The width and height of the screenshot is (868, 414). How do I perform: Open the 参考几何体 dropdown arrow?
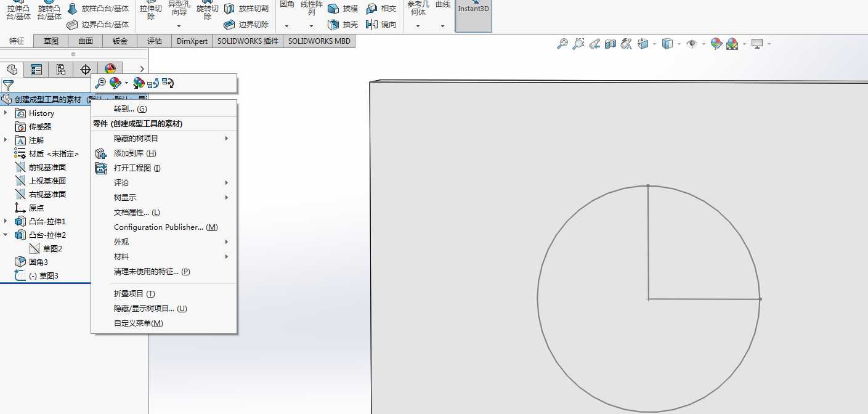tap(418, 26)
